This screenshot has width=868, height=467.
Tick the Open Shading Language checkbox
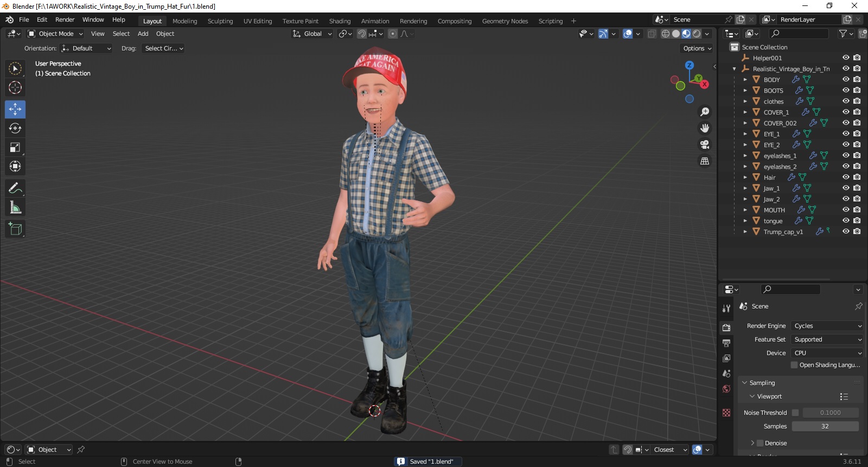pyautogui.click(x=794, y=365)
